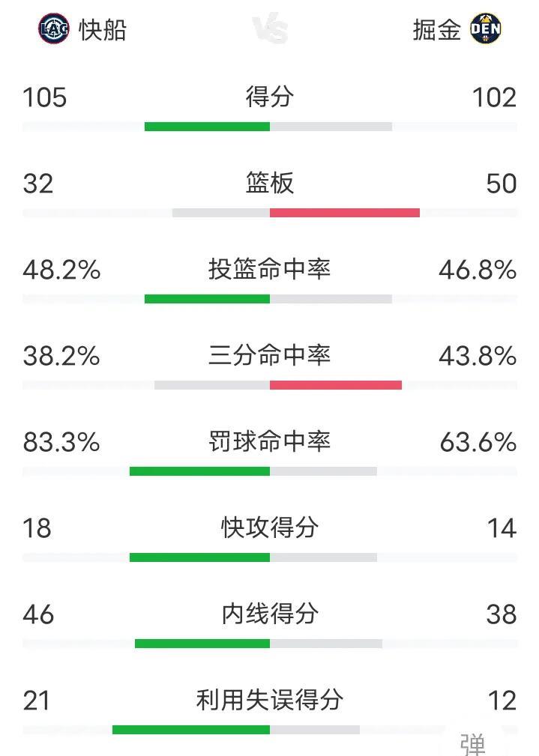Tap the Nuggets DEN team logo
This screenshot has width=539, height=756.
tap(486, 28)
